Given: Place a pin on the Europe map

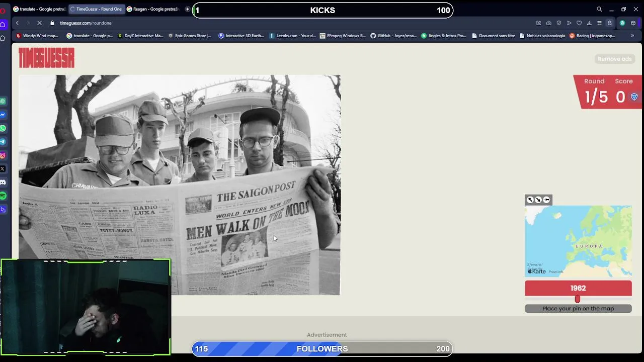Looking at the screenshot, I should point(578,241).
